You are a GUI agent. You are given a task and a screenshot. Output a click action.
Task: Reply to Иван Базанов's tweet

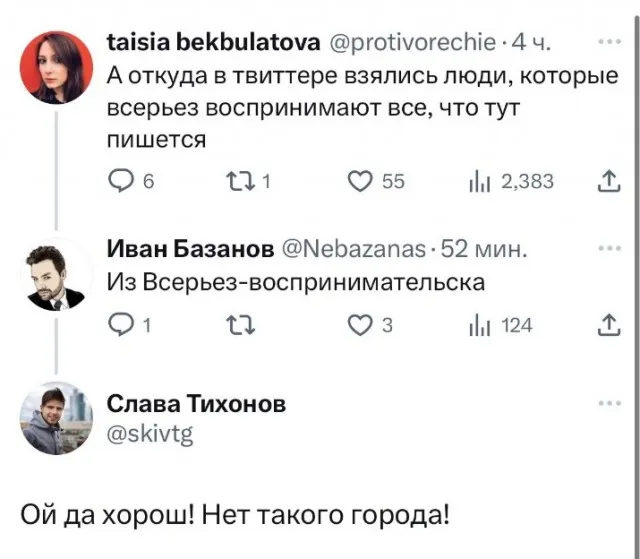pos(119,324)
